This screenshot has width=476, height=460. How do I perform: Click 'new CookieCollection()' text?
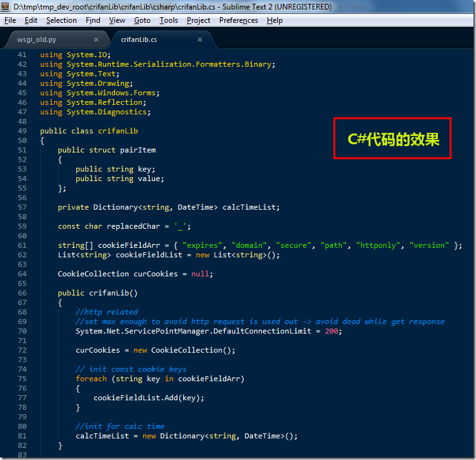pyautogui.click(x=182, y=351)
